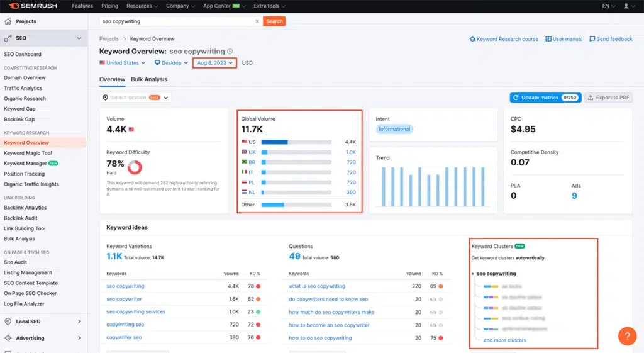
Task: Change language with the EN dropdown
Action: point(609,6)
